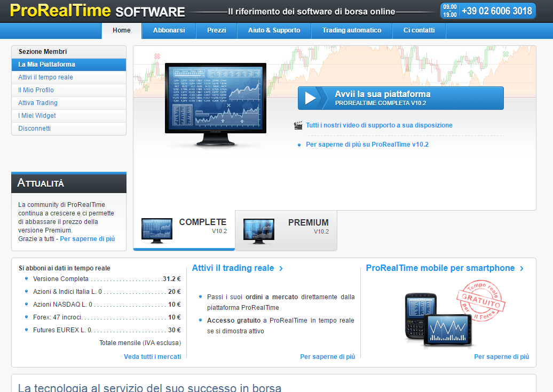
Task: Click Per saperne di più su ProRealTime v10.2
Action: pos(367,144)
